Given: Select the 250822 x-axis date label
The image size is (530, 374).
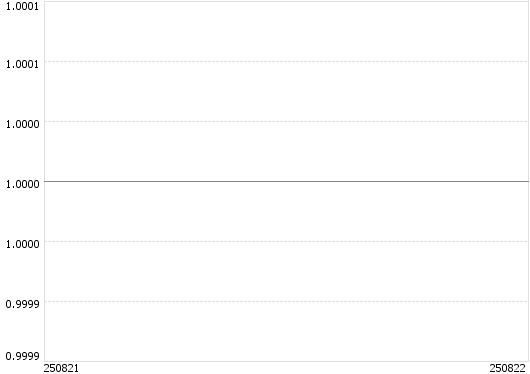Looking at the screenshot, I should point(508,368).
